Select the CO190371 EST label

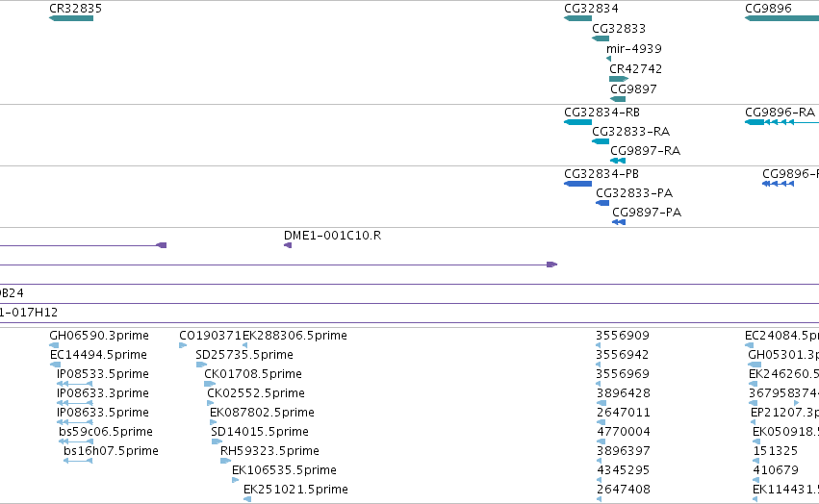[x=211, y=336]
